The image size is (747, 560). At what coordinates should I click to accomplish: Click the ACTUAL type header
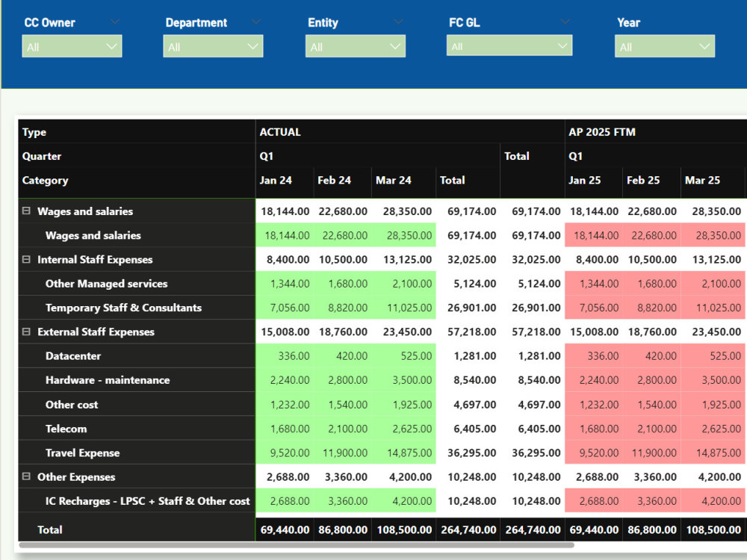280,132
